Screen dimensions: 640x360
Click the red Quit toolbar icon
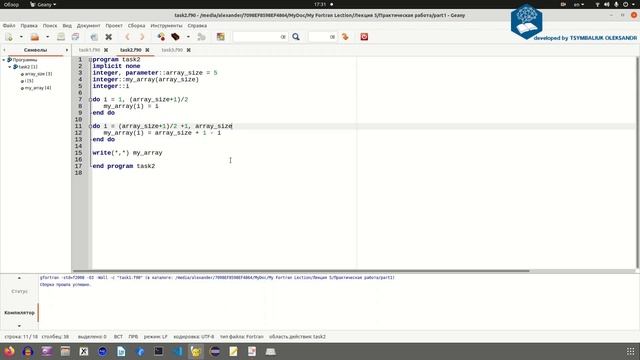click(364, 37)
